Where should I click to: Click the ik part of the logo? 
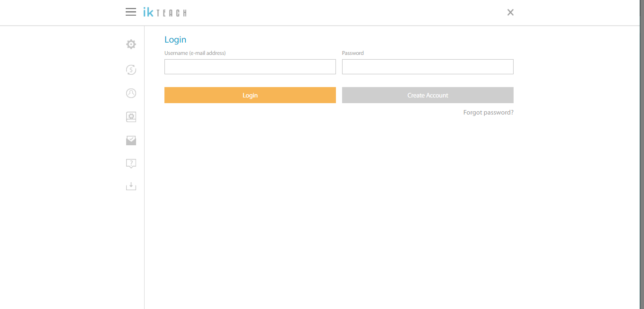[148, 12]
